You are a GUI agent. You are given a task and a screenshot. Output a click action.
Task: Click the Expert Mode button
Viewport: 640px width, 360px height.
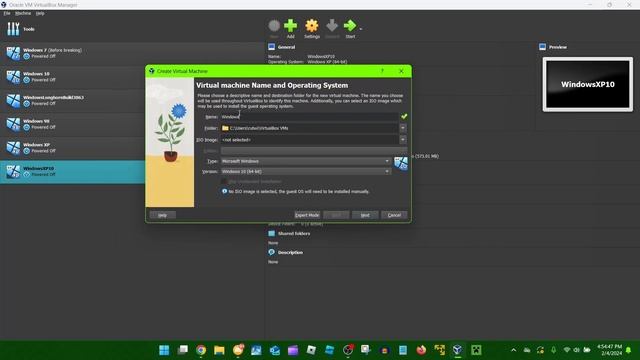pos(307,215)
